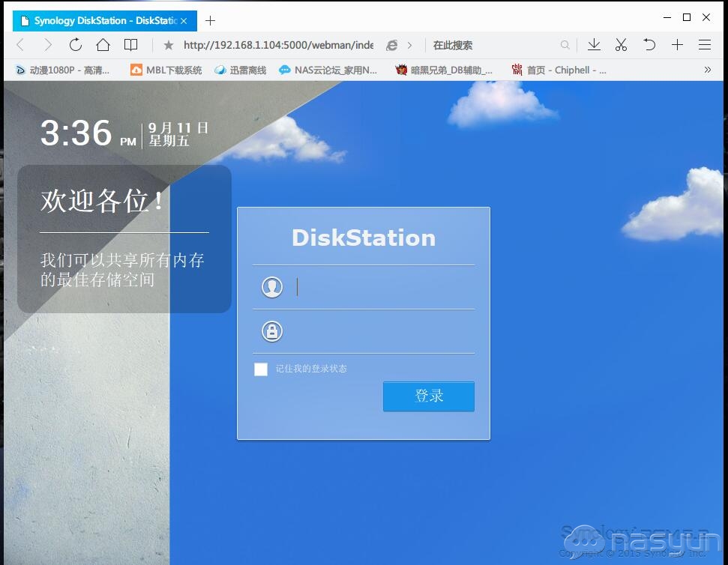728x565 pixels.
Task: Switch browser engine via IE icon
Action: coord(391,45)
